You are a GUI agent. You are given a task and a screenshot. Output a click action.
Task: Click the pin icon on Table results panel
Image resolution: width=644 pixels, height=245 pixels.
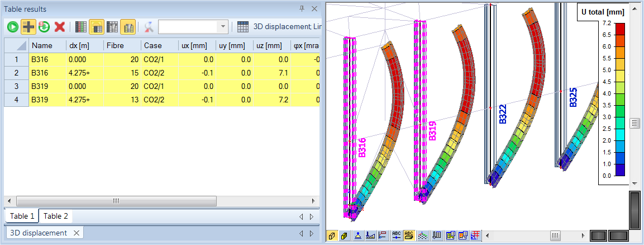click(302, 9)
